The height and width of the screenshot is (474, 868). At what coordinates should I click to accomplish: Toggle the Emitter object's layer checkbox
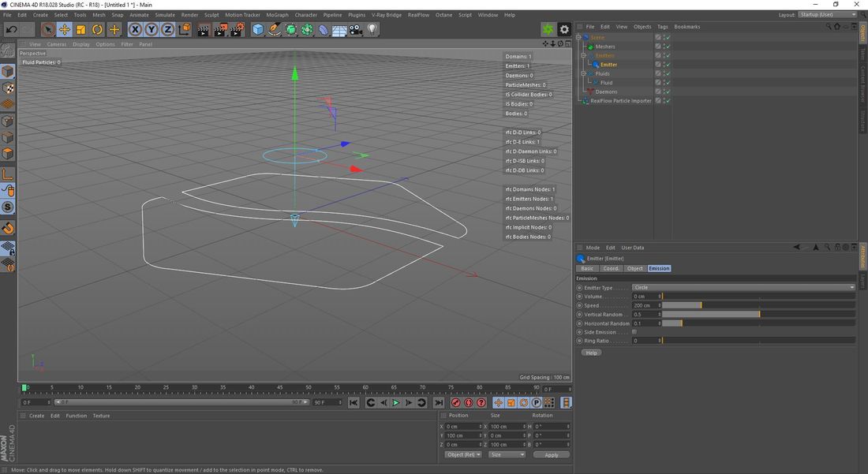(658, 65)
